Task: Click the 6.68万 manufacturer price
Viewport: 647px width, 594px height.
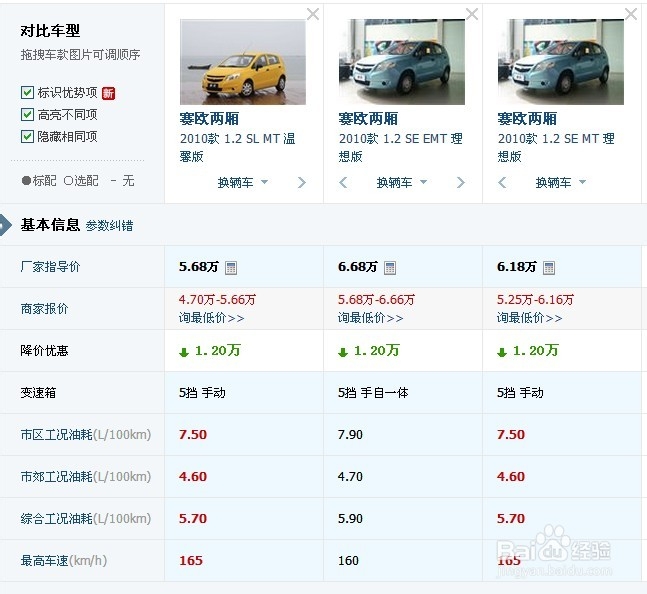Action: [x=357, y=267]
